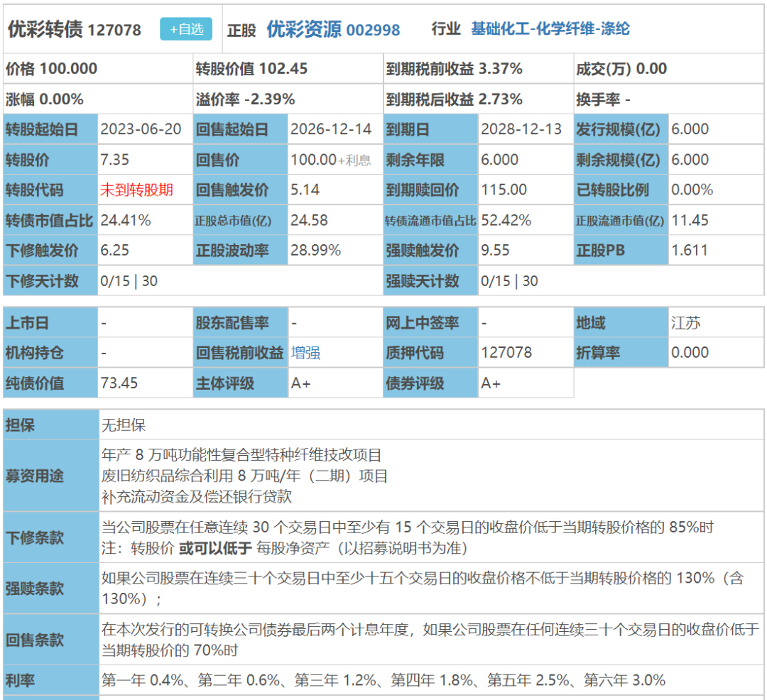Select the 或可以低于 bold note text

(x=215, y=548)
